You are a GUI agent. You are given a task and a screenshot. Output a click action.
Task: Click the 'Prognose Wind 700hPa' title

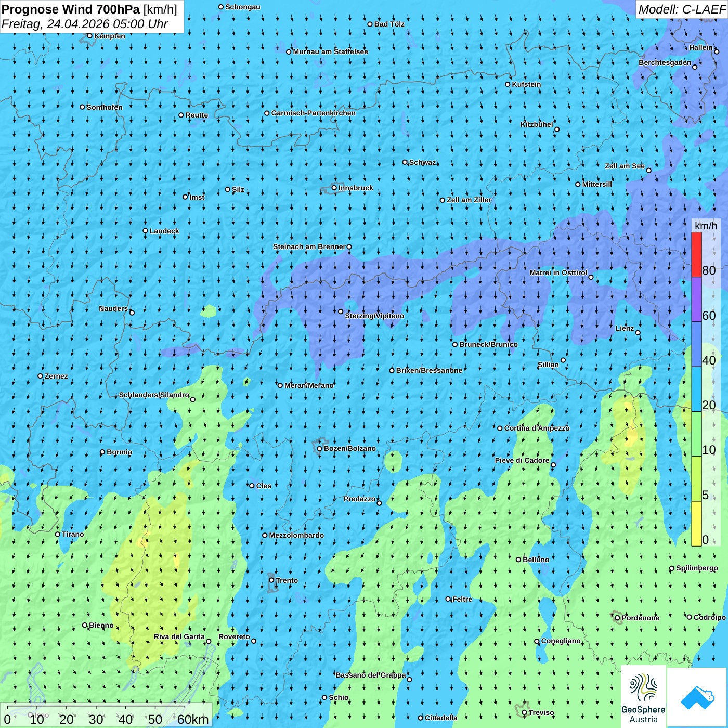pyautogui.click(x=71, y=9)
